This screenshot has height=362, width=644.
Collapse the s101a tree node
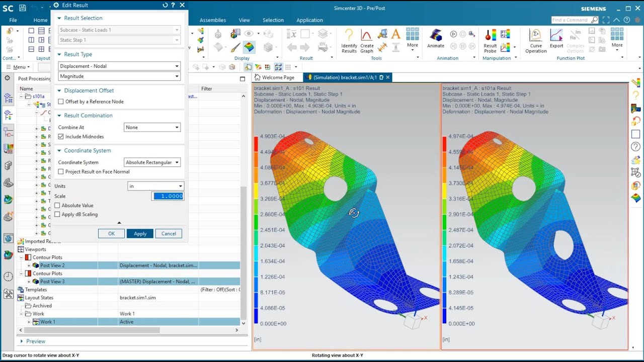pyautogui.click(x=21, y=97)
